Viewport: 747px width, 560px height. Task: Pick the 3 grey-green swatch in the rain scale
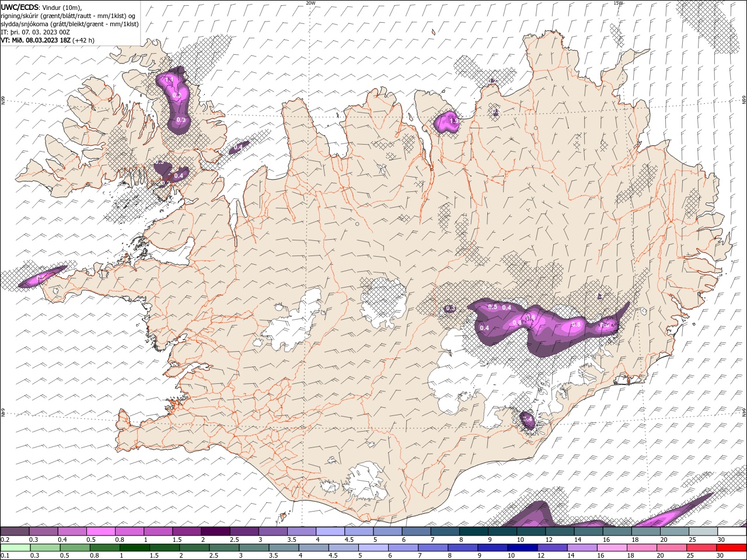254,548
